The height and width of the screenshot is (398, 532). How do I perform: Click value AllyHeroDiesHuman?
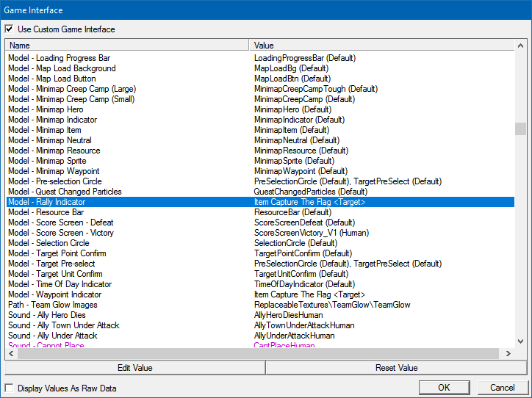(x=288, y=315)
